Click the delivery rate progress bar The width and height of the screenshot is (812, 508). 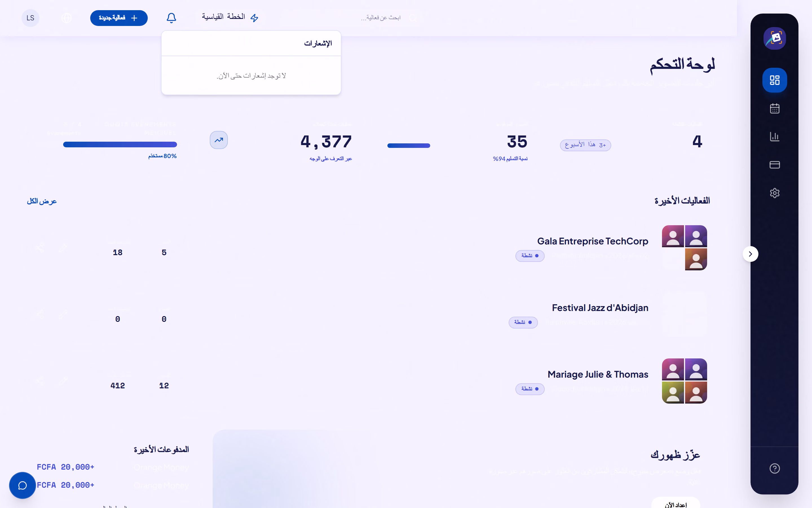(x=409, y=145)
